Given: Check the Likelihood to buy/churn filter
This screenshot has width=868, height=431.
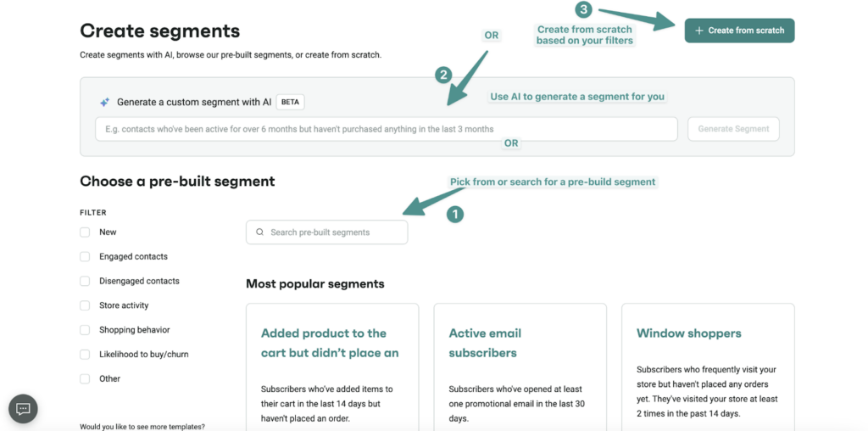Looking at the screenshot, I should pos(85,355).
